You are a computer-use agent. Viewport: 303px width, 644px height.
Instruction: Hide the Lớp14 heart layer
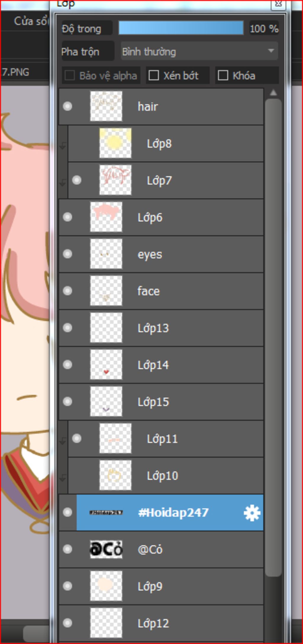point(67,365)
